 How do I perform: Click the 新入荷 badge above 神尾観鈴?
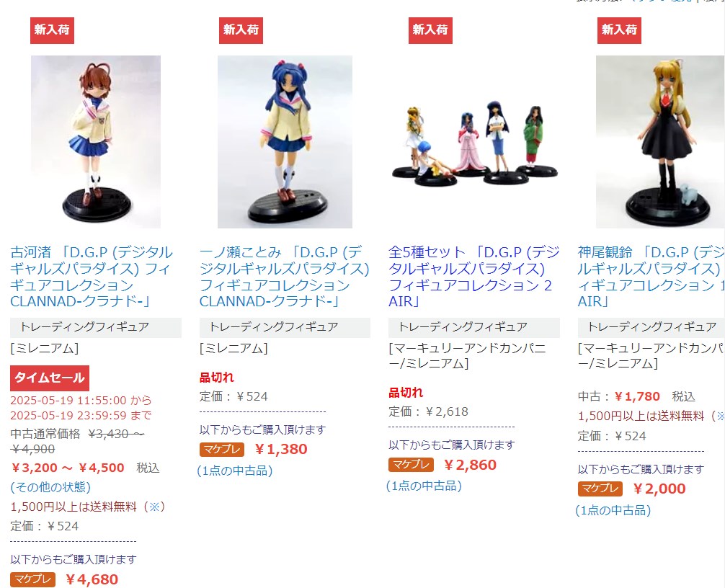coord(619,30)
